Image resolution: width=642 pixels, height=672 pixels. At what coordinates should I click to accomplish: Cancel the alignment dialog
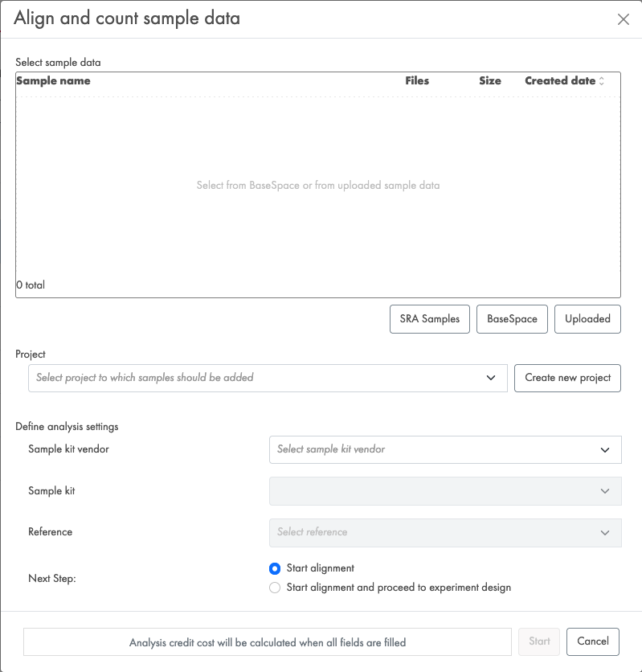(593, 641)
